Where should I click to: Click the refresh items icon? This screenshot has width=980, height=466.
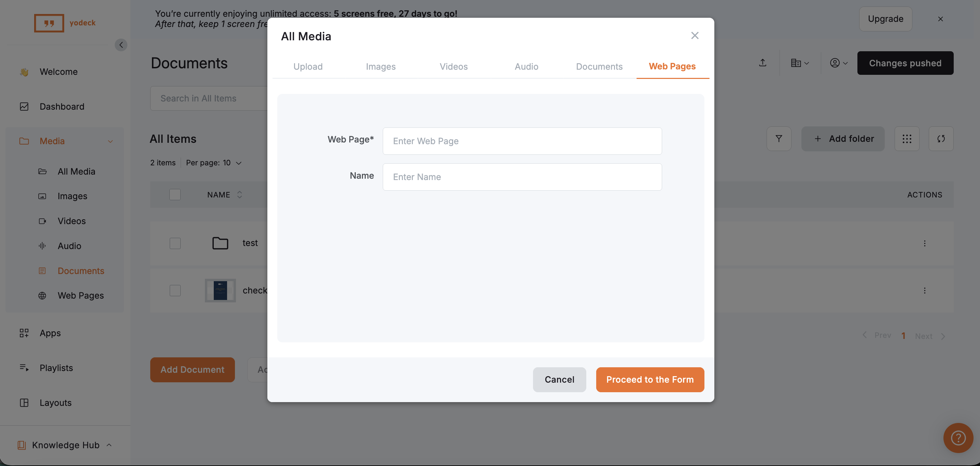[941, 139]
